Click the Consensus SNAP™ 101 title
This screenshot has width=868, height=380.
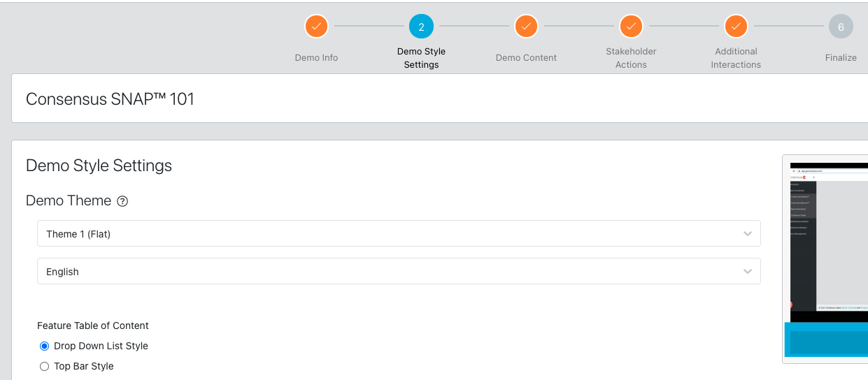pyautogui.click(x=110, y=99)
